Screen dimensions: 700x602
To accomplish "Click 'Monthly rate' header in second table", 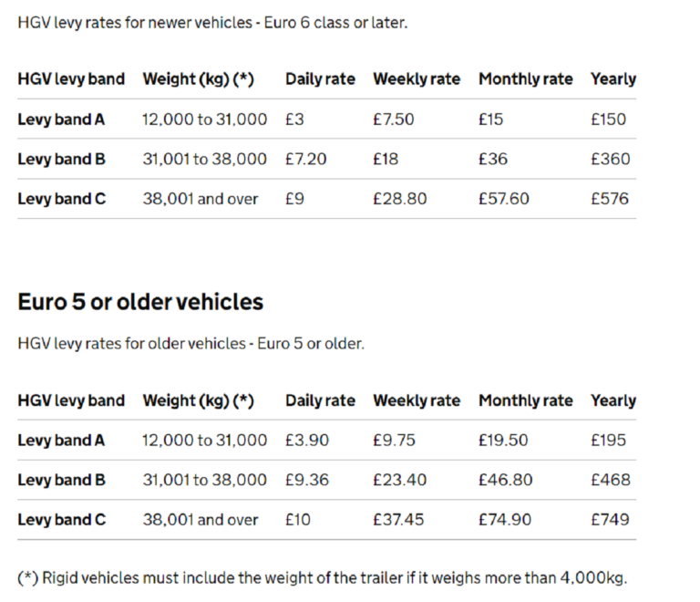I will click(525, 400).
